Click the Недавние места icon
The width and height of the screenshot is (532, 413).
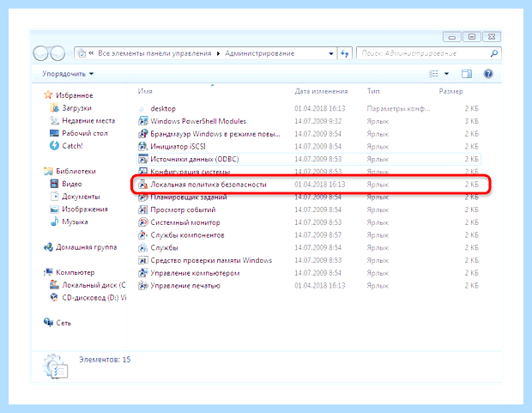pyautogui.click(x=54, y=120)
